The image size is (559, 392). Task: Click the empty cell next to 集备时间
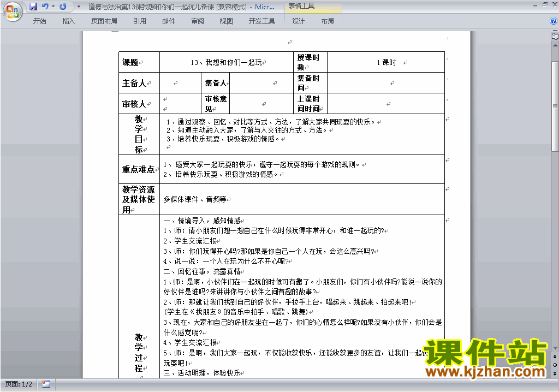[386, 83]
